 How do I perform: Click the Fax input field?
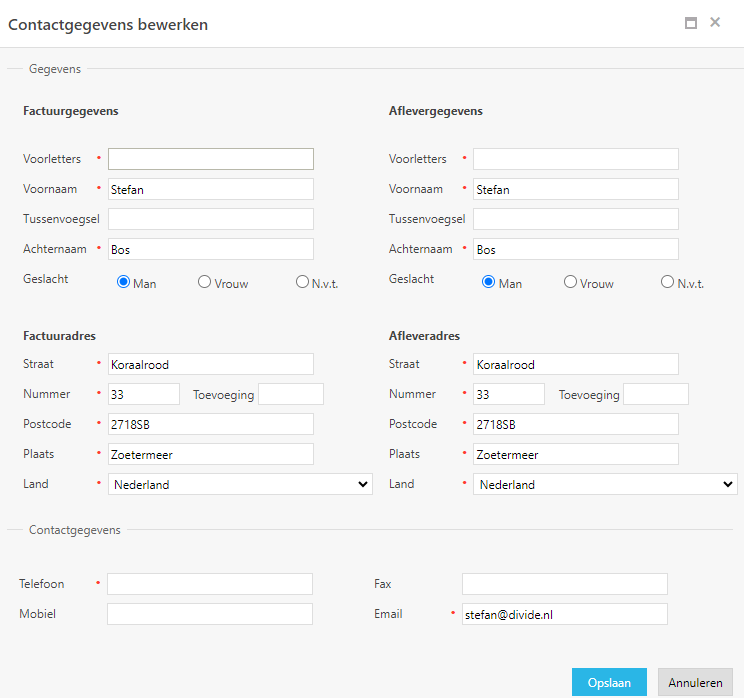pos(565,584)
